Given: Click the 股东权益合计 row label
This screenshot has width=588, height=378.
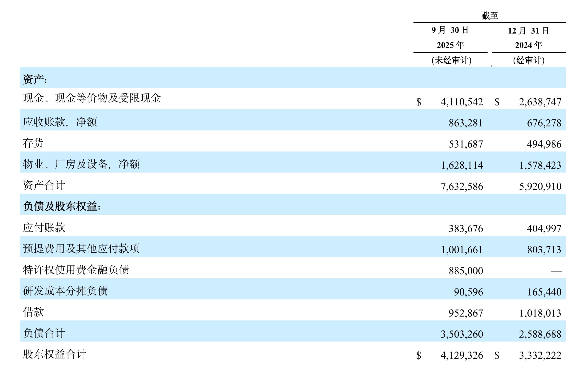Looking at the screenshot, I should [54, 354].
